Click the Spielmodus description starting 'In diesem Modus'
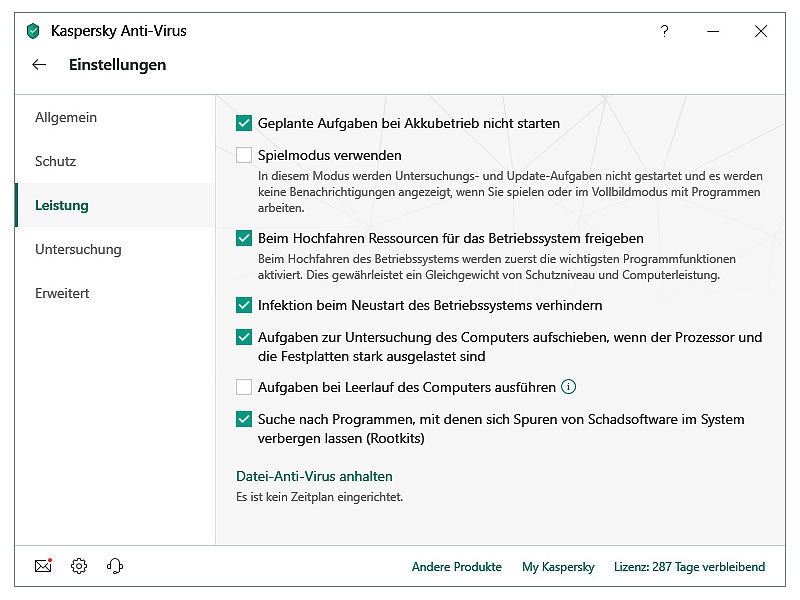 [510, 192]
